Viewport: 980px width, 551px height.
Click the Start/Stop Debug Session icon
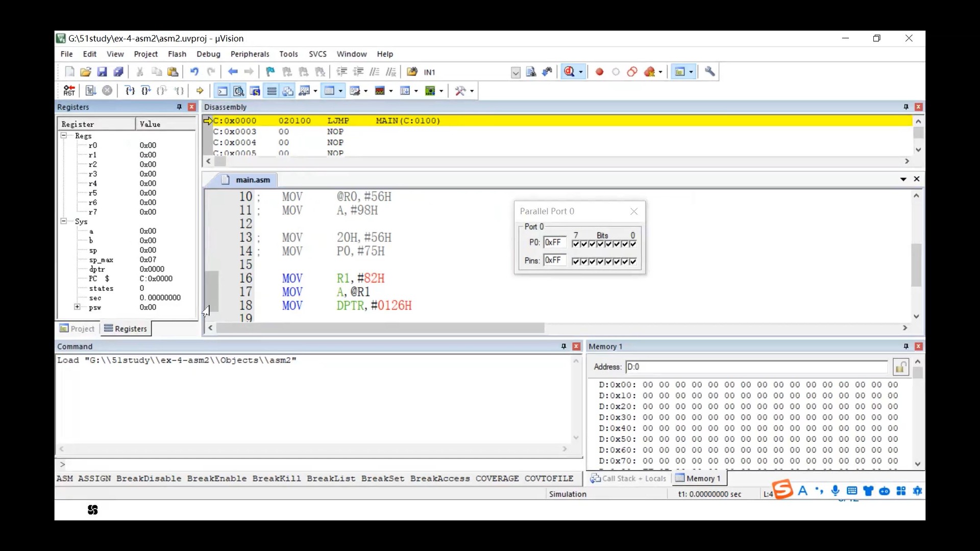pos(570,72)
